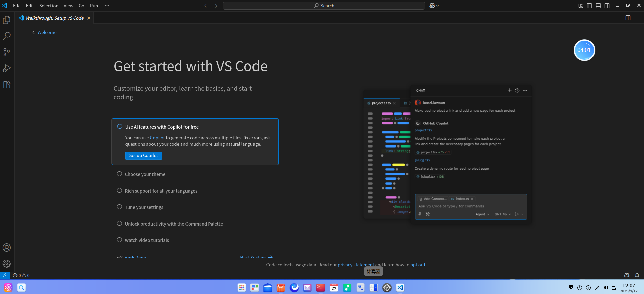Open the app grid icon in dock
The height and width of the screenshot is (294, 644).
click(242, 287)
